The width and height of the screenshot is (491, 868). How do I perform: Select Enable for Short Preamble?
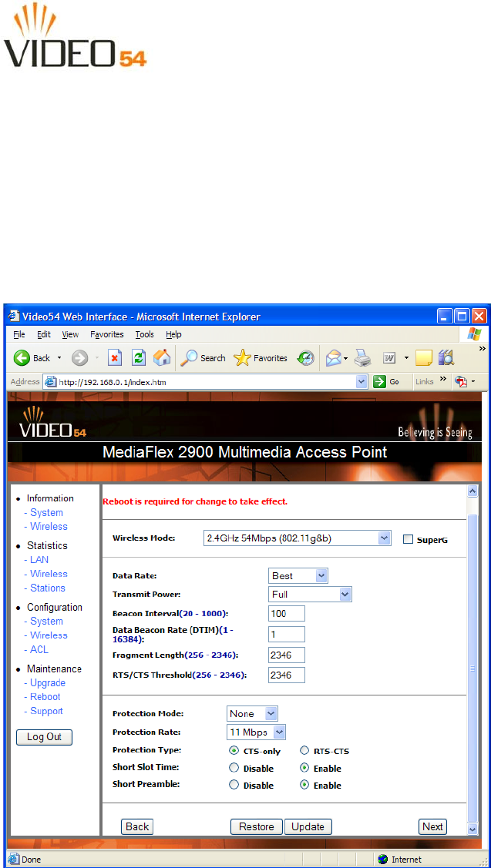click(x=304, y=784)
